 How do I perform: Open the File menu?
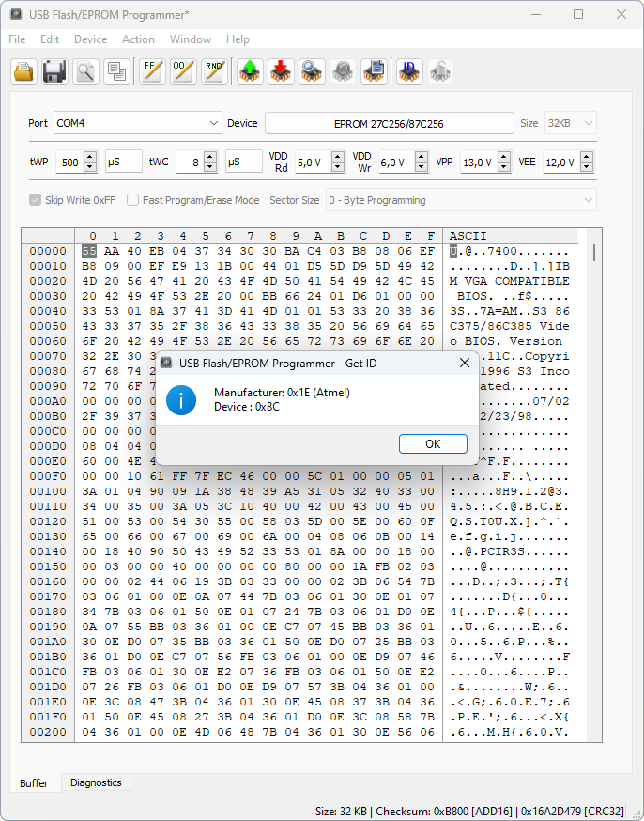17,39
